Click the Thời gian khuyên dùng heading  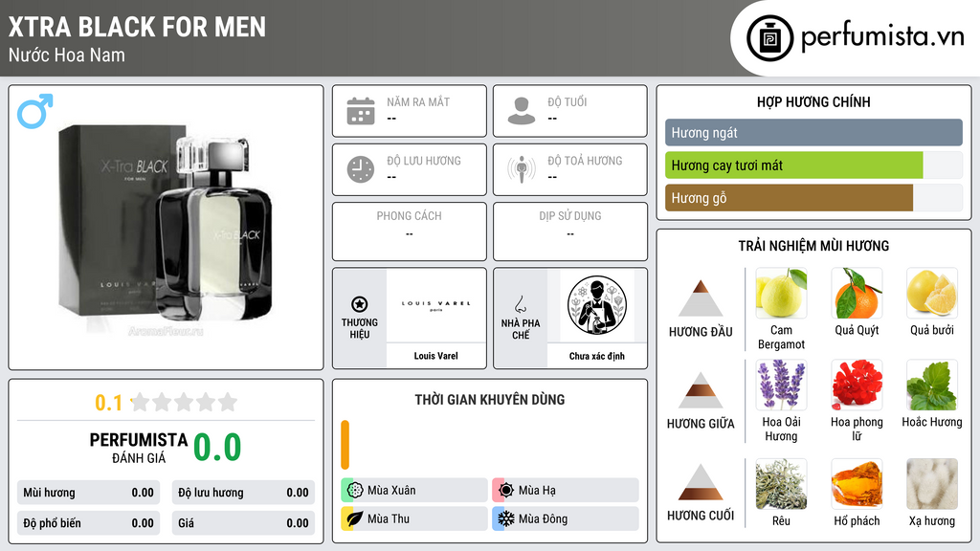pos(489,400)
